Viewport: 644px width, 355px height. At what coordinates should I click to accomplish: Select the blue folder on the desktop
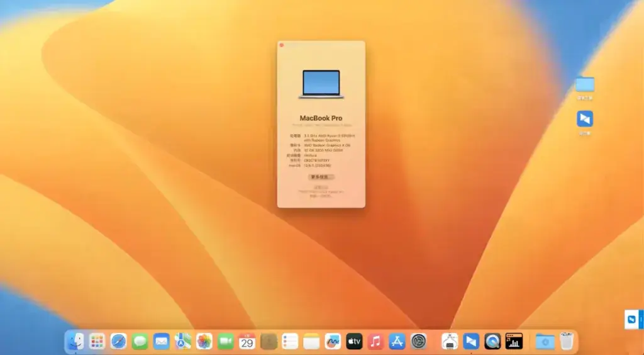pos(585,84)
